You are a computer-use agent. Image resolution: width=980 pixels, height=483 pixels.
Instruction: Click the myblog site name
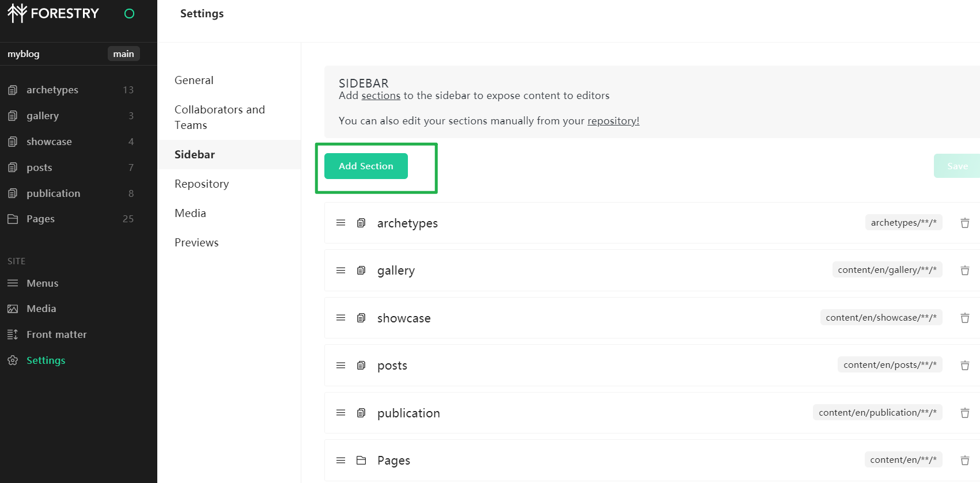24,54
